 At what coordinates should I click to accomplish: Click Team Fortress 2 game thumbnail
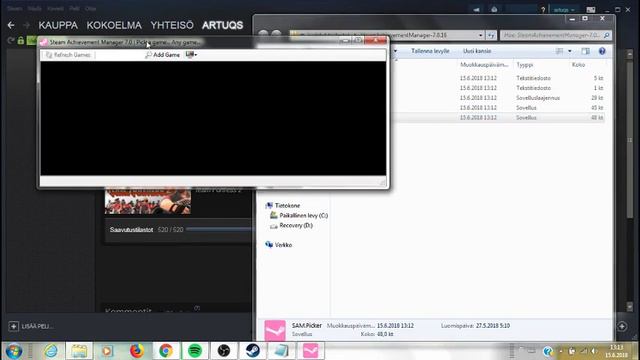click(148, 200)
